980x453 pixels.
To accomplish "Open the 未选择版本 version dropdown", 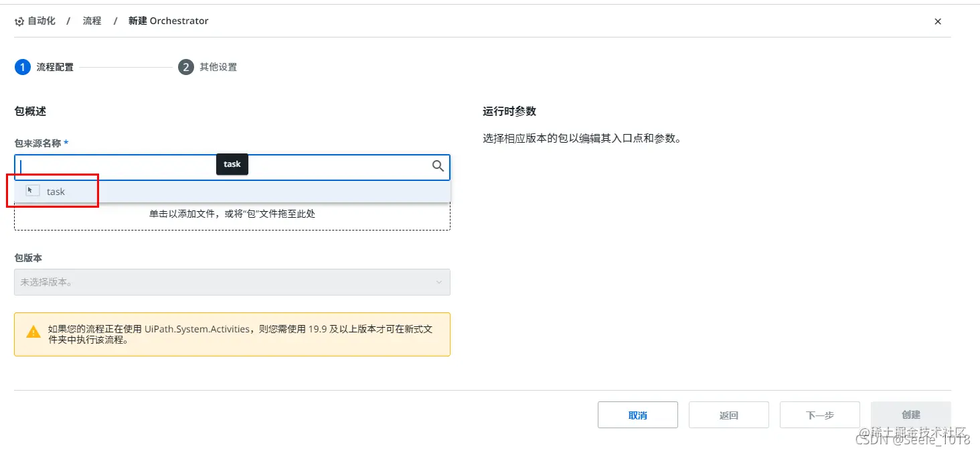I will tap(232, 282).
